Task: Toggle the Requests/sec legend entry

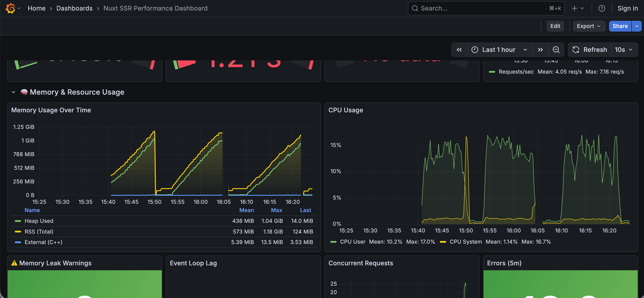Action: [516, 72]
